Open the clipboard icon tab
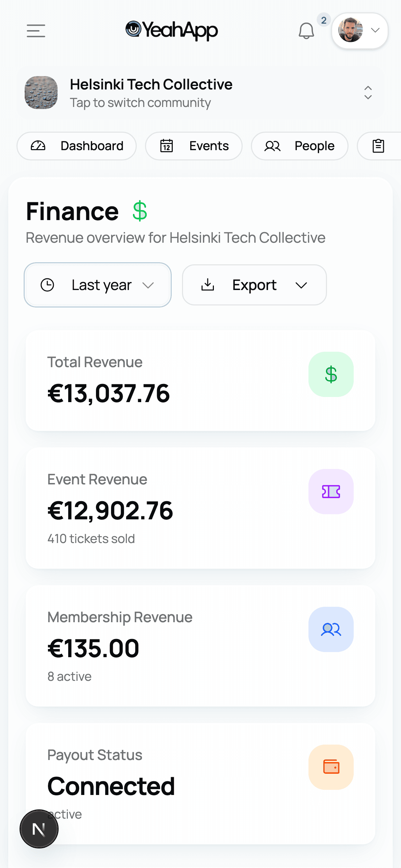 coord(379,146)
